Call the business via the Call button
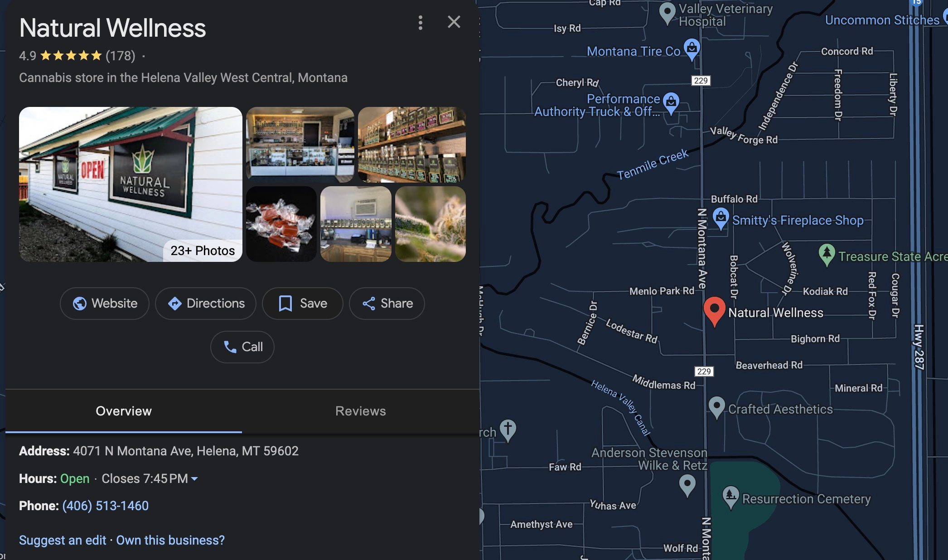 tap(242, 347)
